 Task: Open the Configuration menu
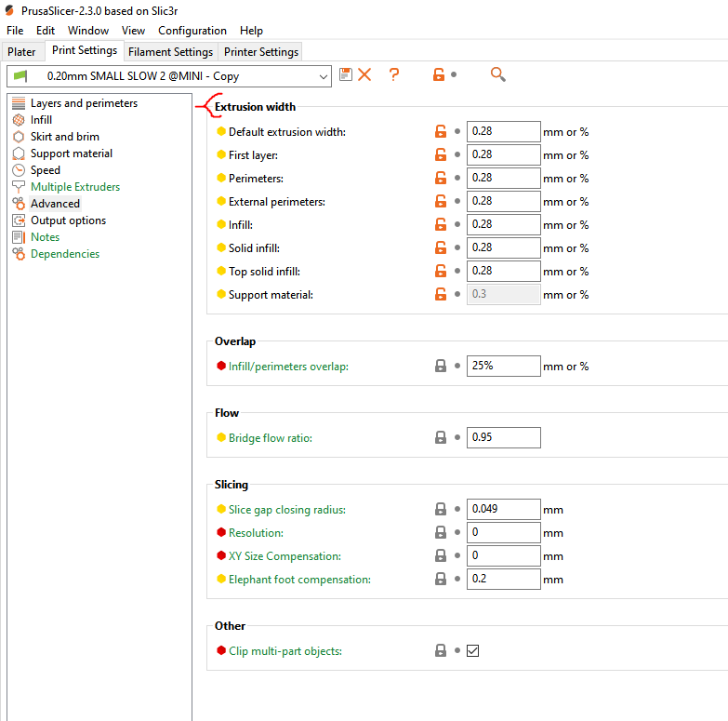pyautogui.click(x=192, y=31)
